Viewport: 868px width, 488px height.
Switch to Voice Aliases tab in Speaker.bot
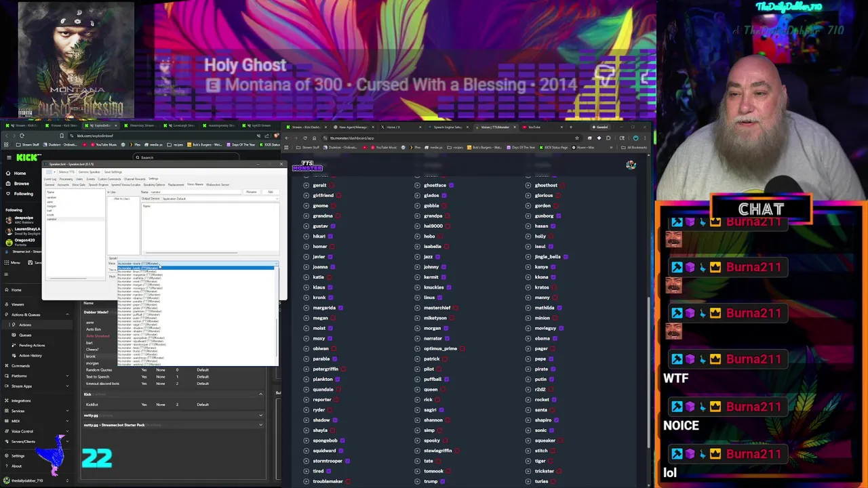click(195, 184)
